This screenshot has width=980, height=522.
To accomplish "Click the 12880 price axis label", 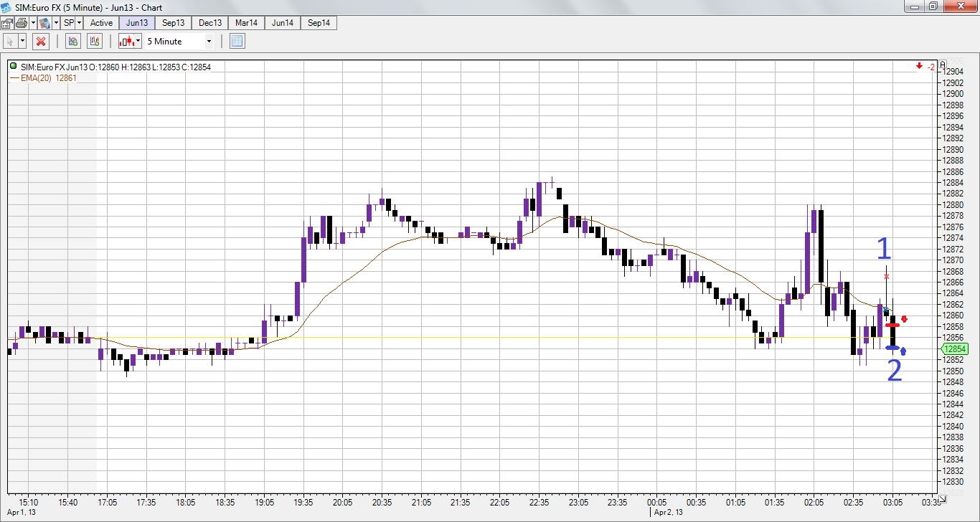I will tap(954, 204).
